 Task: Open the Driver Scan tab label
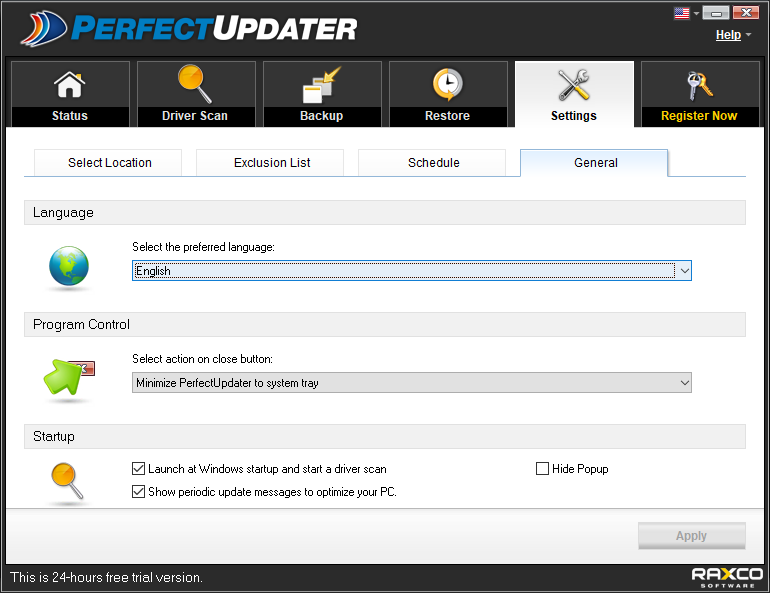(x=195, y=116)
